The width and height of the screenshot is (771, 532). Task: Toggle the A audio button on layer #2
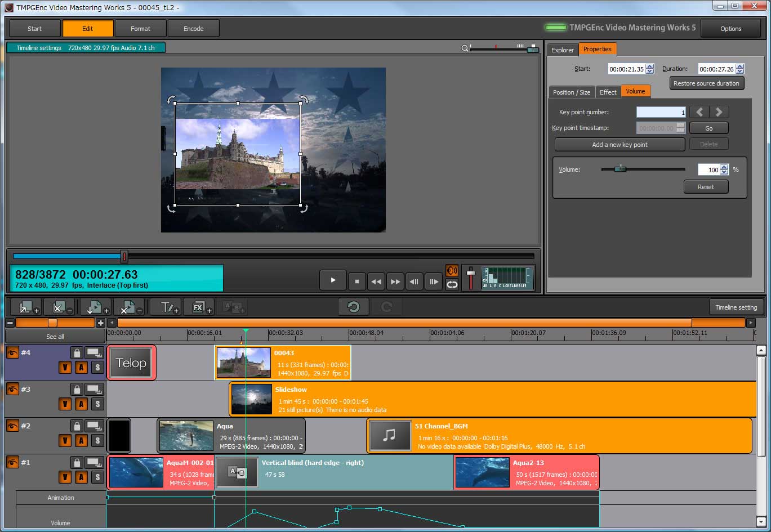pyautogui.click(x=81, y=441)
